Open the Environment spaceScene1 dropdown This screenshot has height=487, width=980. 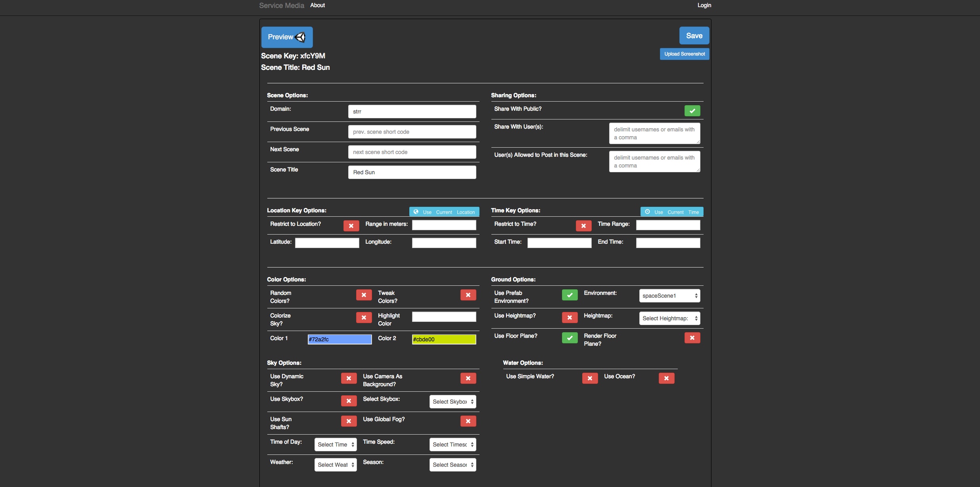[x=669, y=296]
